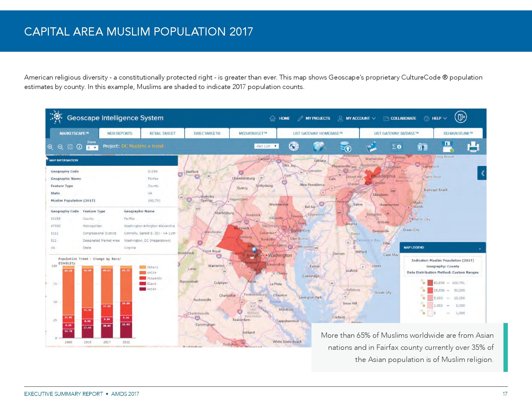Click the database upload icon
This screenshot has height=411, width=532.
pyautogui.click(x=345, y=147)
